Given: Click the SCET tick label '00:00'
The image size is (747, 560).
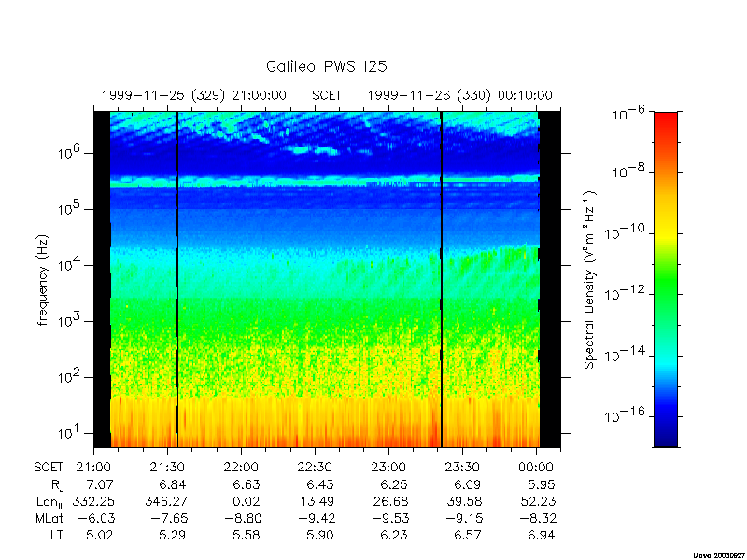Looking at the screenshot, I should pos(536,468).
